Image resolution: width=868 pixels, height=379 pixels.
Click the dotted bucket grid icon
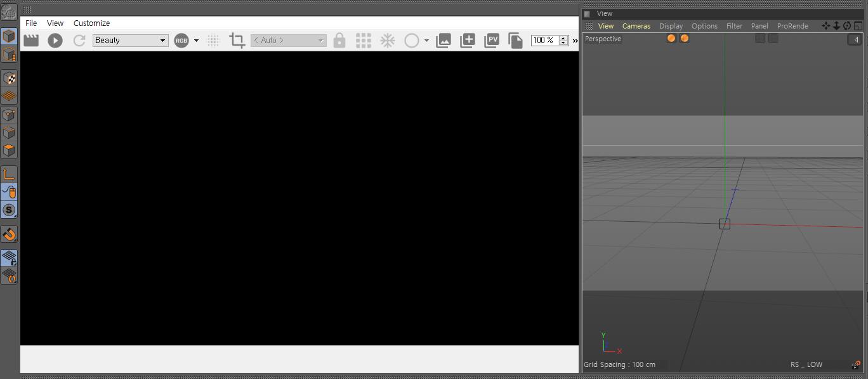point(213,41)
